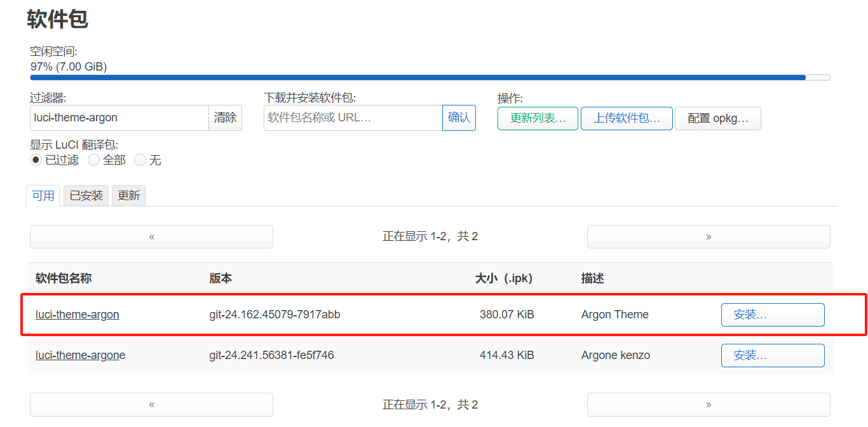Switch to the 可用 tab
This screenshot has height=427, width=868.
pyautogui.click(x=43, y=196)
